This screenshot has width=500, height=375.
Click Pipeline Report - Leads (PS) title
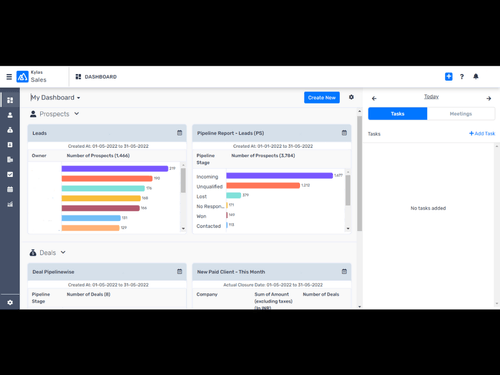[x=231, y=133]
